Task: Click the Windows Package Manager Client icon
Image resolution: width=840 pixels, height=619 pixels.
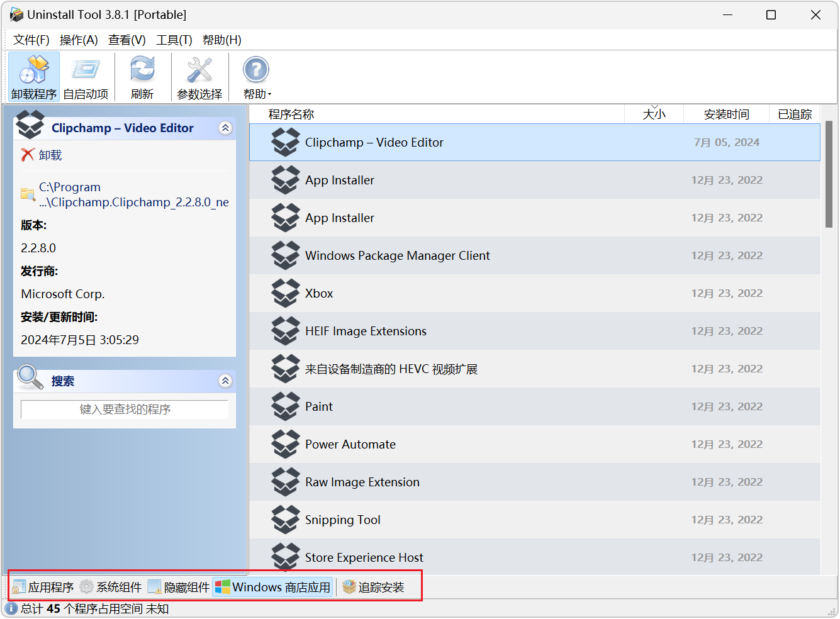Action: 286,255
